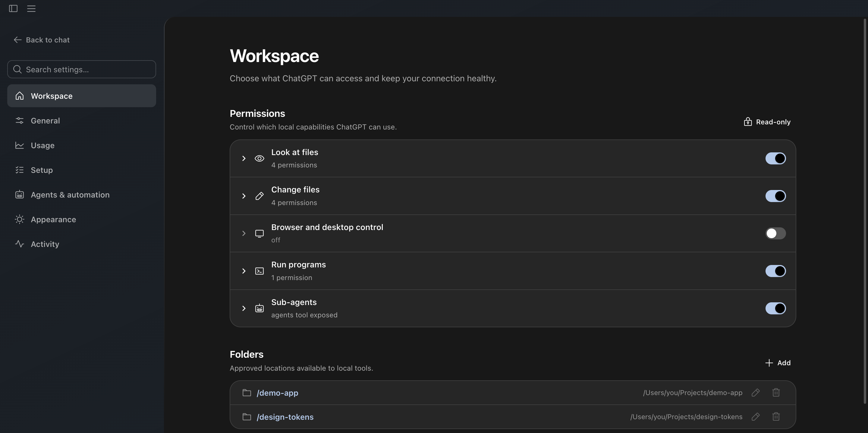Click the pencil icon for Change files
868x433 pixels.
click(259, 196)
